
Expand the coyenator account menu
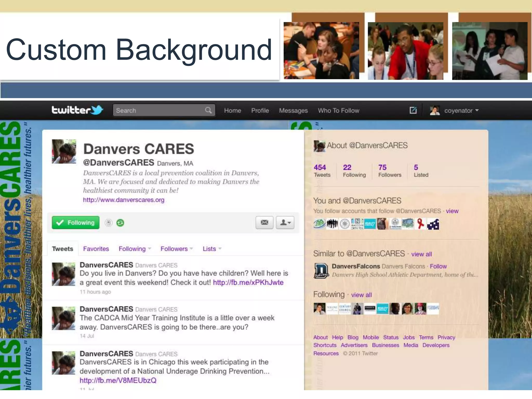point(458,111)
